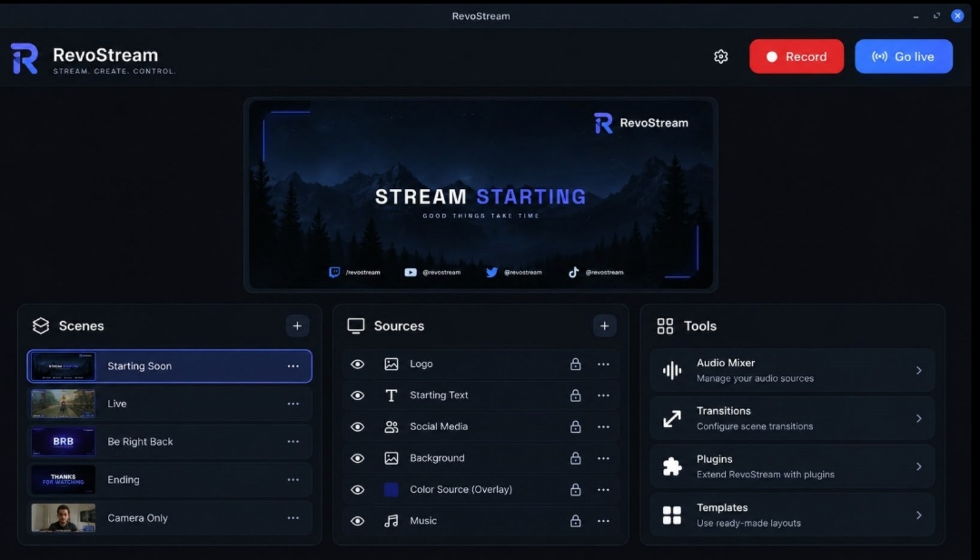The image size is (980, 560).
Task: Start recording with the Record button
Action: [x=796, y=56]
